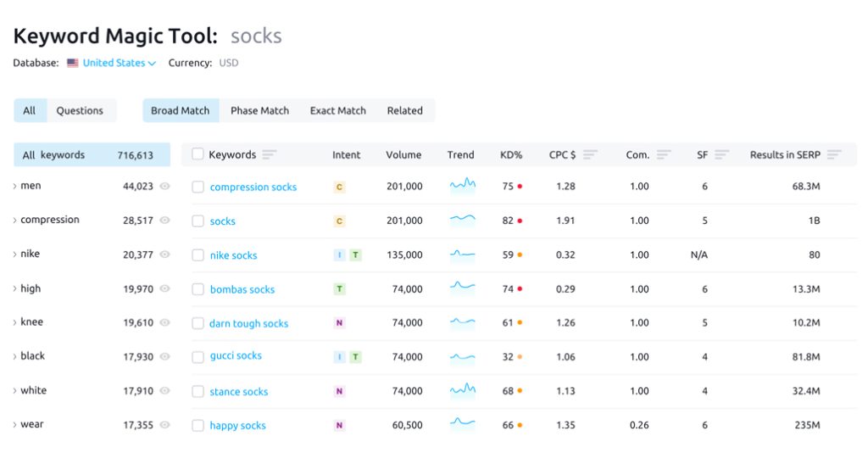Click sort icon next to SF header

tap(722, 154)
